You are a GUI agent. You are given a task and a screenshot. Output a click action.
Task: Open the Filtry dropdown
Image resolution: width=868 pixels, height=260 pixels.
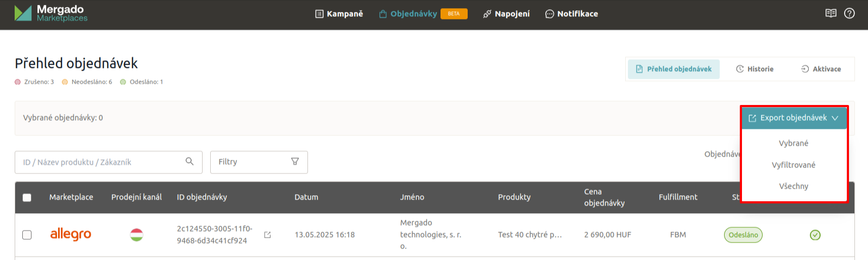[x=259, y=162]
